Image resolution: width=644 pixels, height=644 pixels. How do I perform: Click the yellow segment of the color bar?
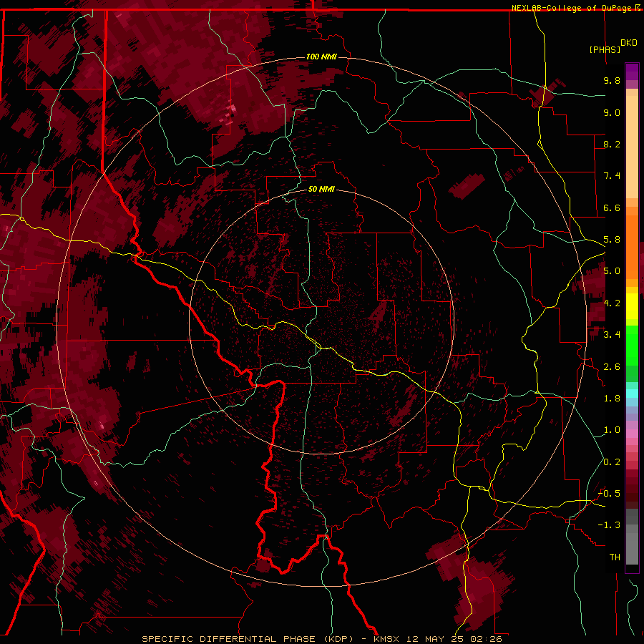click(x=632, y=306)
